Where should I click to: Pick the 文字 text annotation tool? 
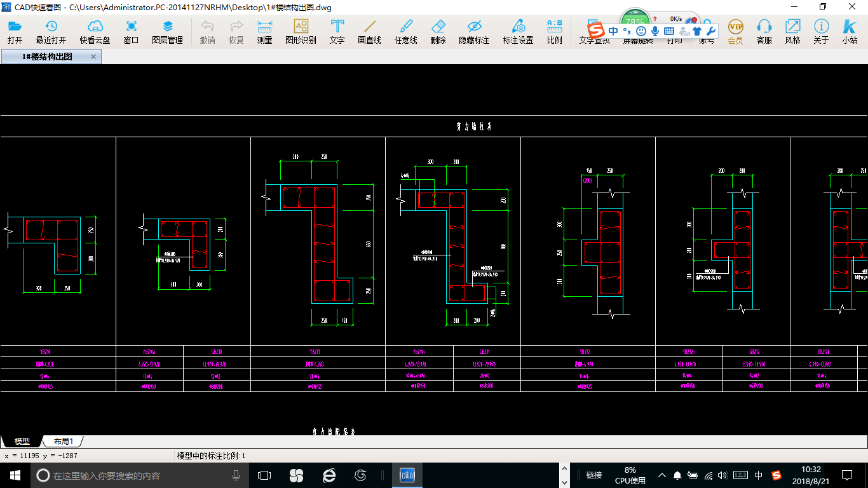pyautogui.click(x=337, y=32)
